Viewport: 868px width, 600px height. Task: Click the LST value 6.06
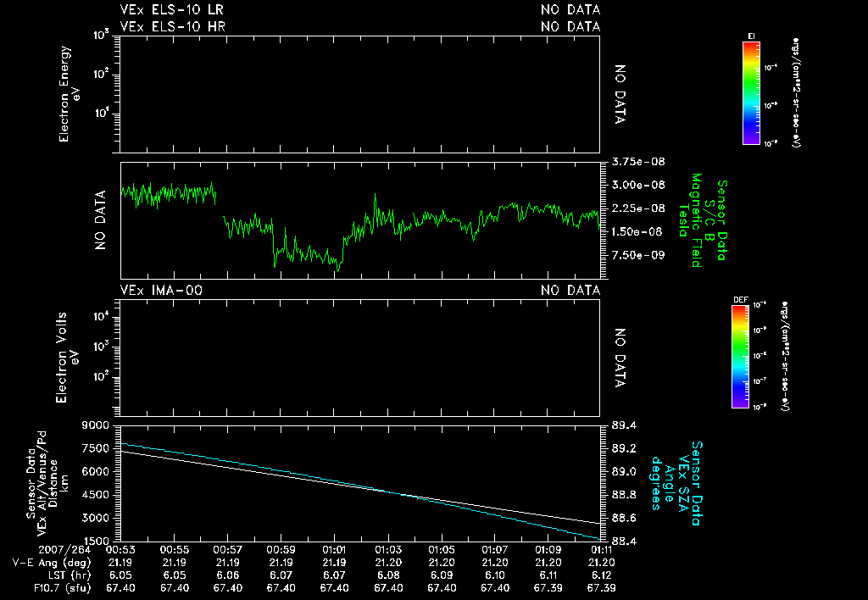click(227, 575)
